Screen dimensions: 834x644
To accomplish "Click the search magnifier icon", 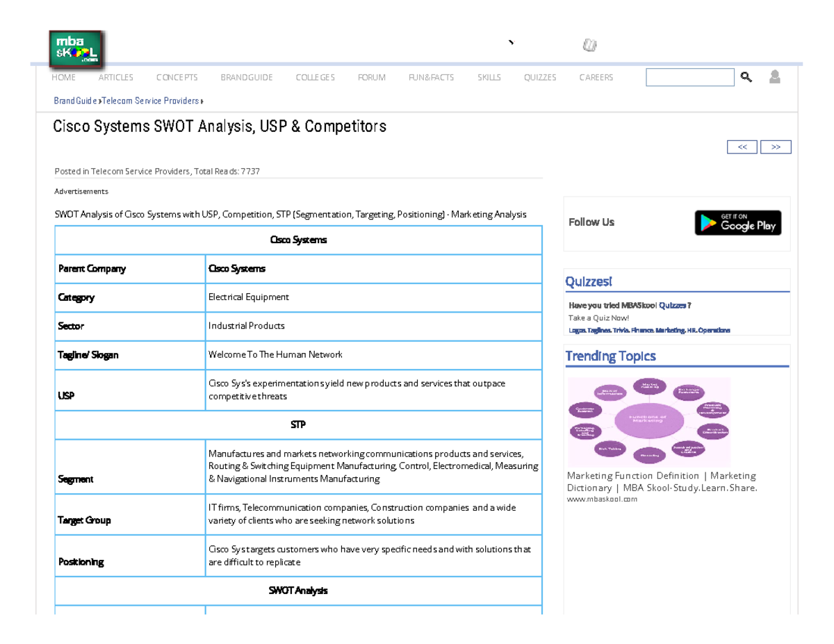I will [x=746, y=76].
